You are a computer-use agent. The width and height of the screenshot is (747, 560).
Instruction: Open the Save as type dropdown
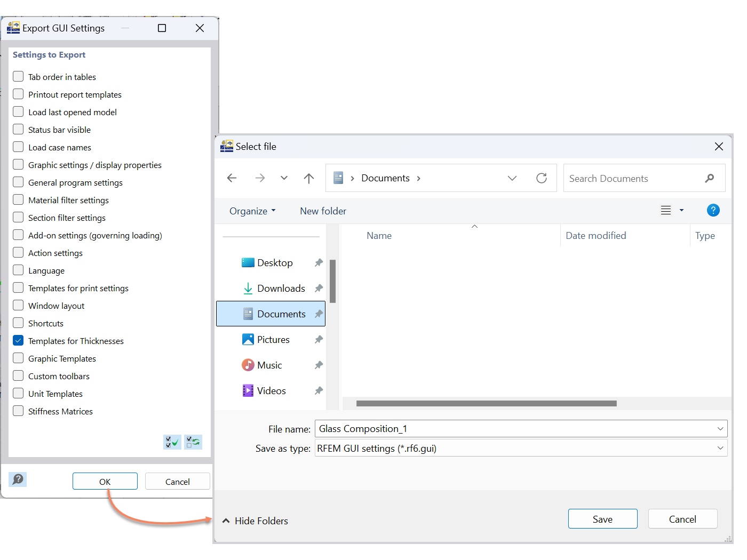point(721,448)
